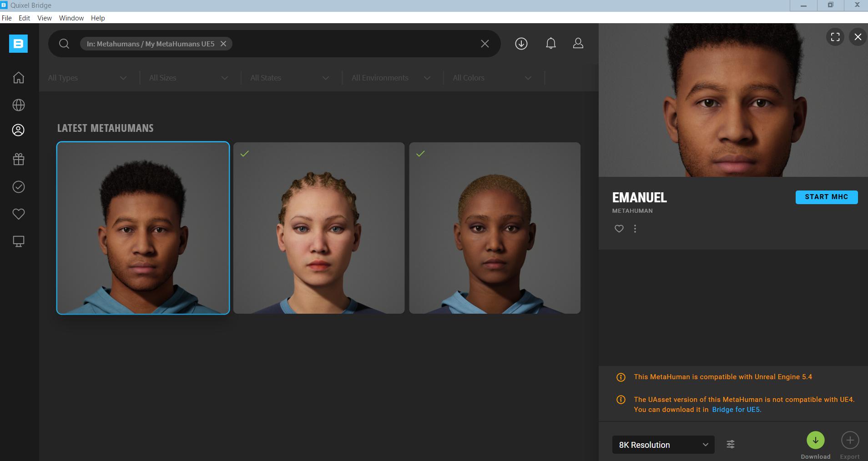Remove the My MetaHumans UE5 filter tag
This screenshot has height=461, width=868.
[x=223, y=44]
